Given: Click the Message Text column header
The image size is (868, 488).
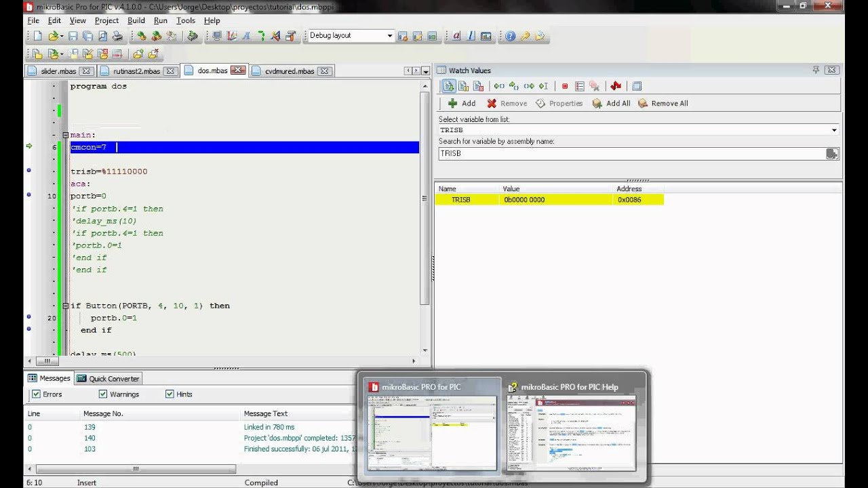Looking at the screenshot, I should (266, 413).
